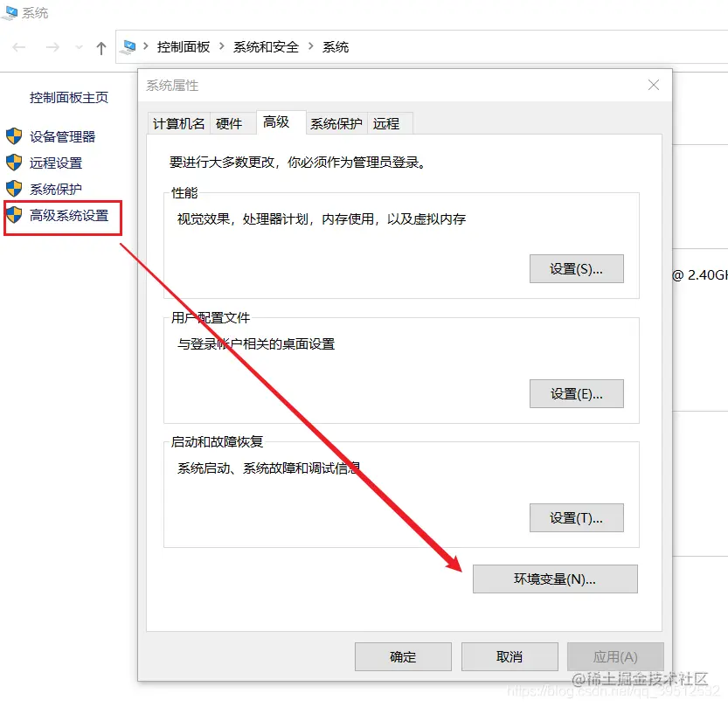Image resolution: width=728 pixels, height=707 pixels.
Task: Open the 远程设置 link
Action: point(56,163)
